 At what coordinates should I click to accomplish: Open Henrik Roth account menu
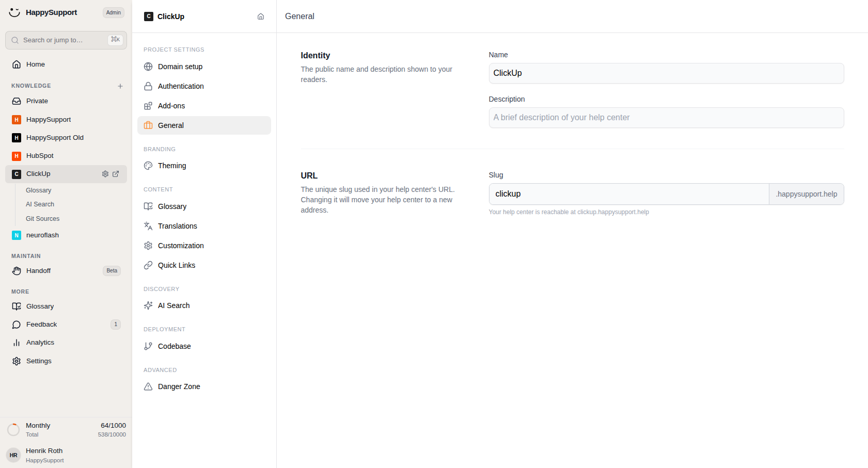pos(66,455)
